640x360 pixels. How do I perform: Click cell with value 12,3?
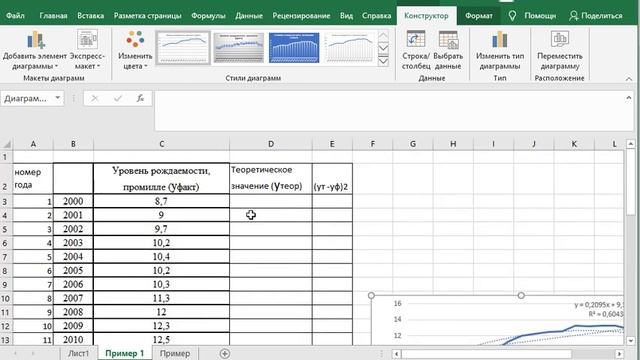click(x=161, y=326)
